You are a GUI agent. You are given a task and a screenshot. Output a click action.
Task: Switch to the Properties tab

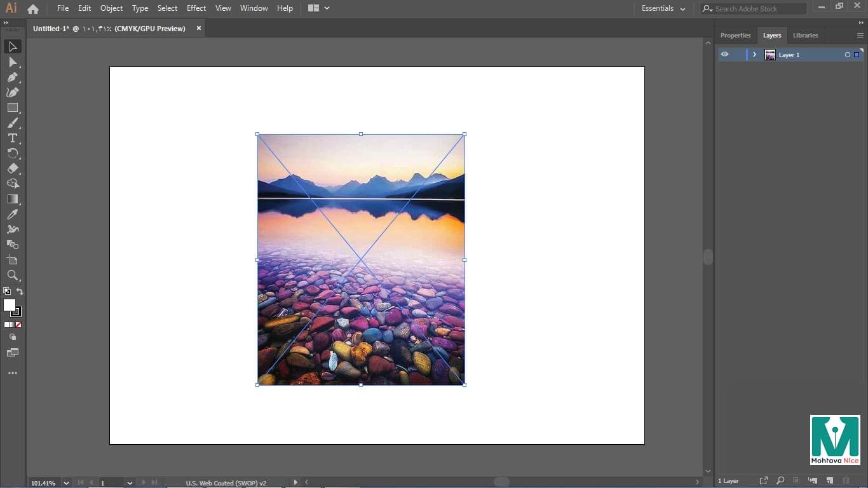pyautogui.click(x=735, y=36)
